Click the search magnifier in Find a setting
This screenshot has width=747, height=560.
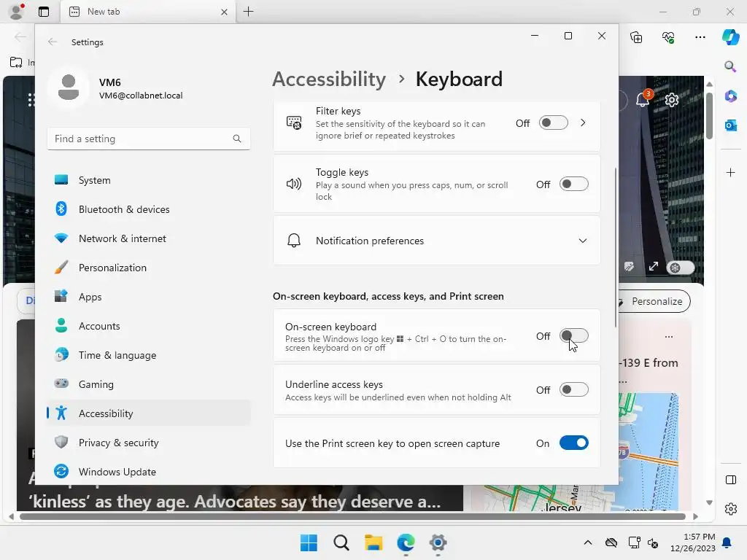(x=237, y=139)
